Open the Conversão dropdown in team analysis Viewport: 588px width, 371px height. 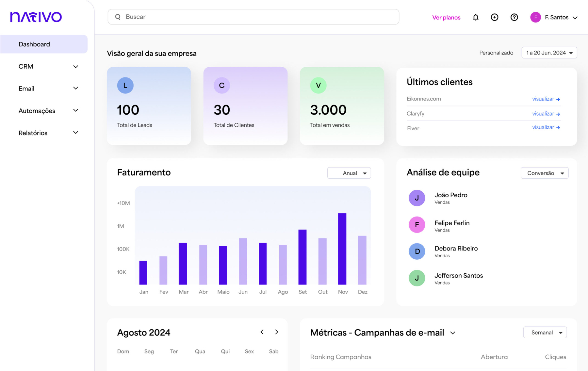pos(544,173)
